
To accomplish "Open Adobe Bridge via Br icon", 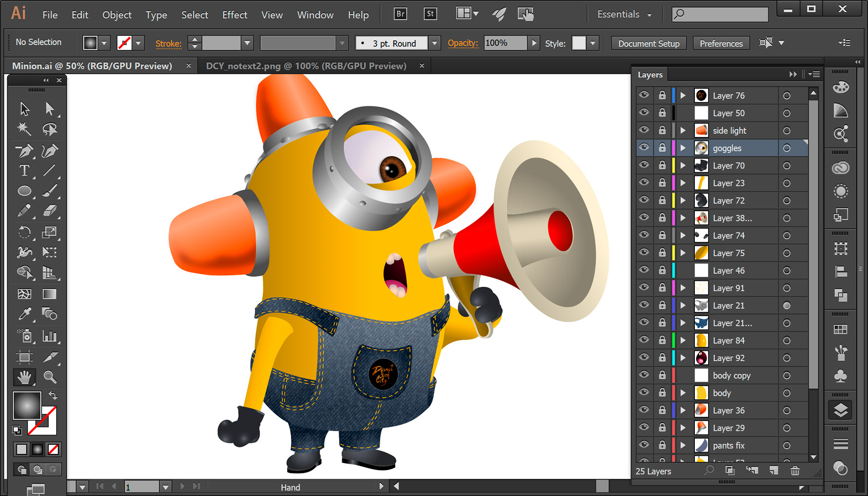I will click(x=401, y=14).
